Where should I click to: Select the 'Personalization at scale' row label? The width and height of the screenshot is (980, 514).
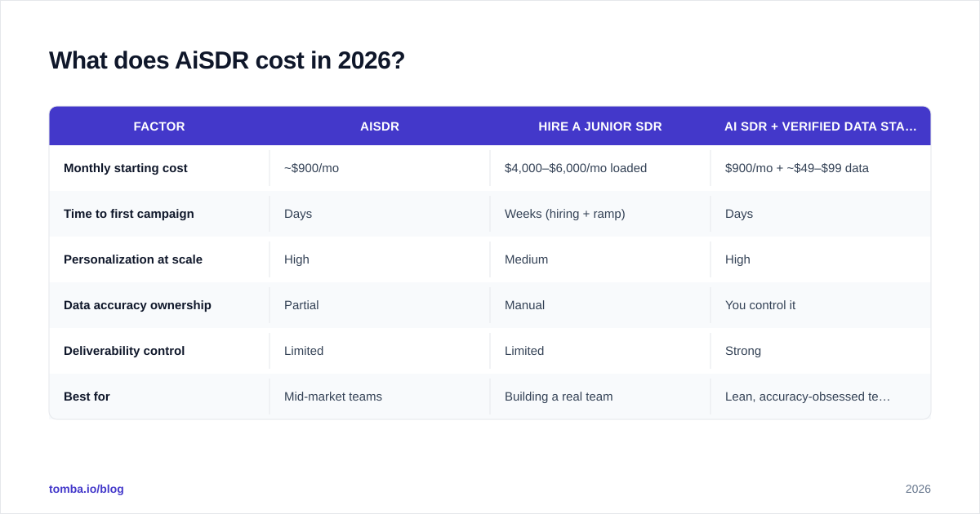pyautogui.click(x=133, y=259)
